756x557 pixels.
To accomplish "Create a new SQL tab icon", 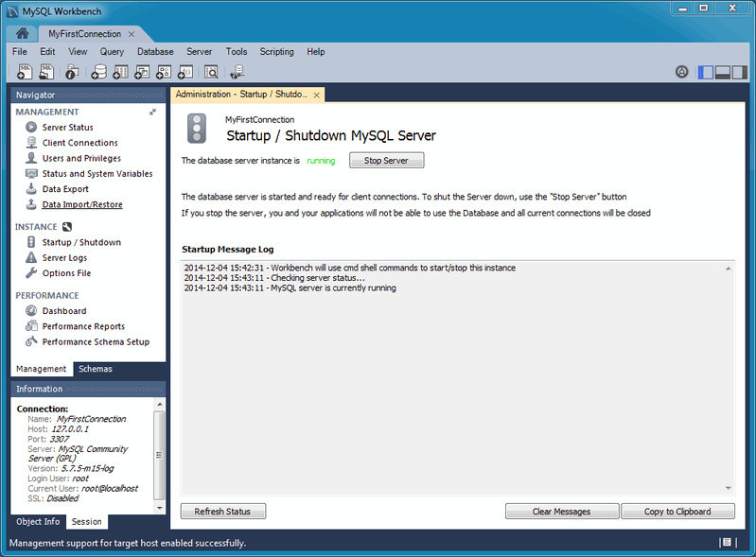I will pos(25,72).
